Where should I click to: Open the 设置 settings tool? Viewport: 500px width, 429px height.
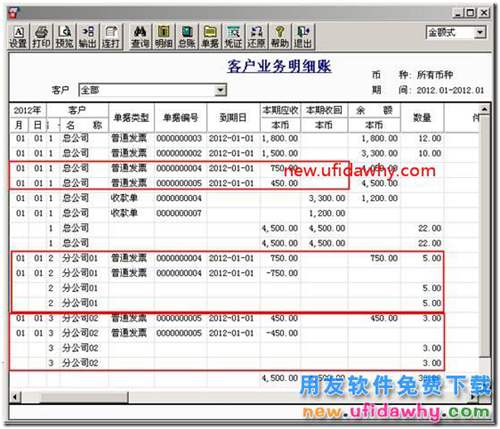click(18, 37)
